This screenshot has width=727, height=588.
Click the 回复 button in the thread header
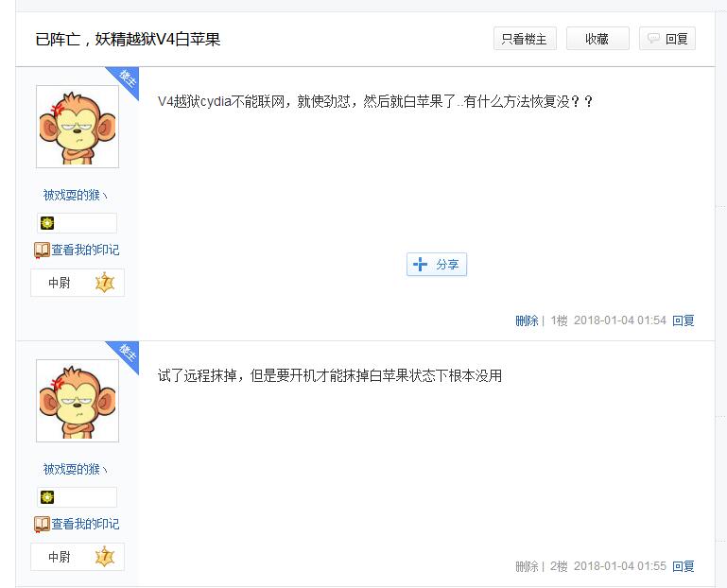pyautogui.click(x=667, y=39)
